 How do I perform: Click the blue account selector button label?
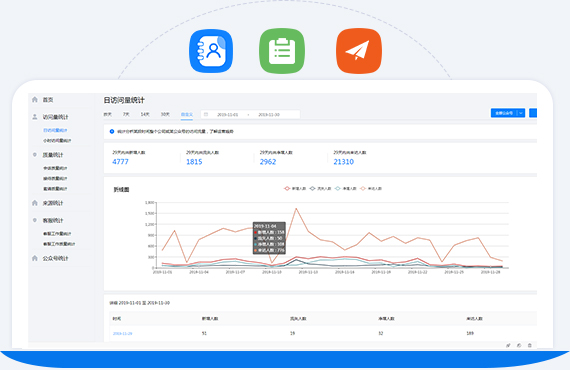[504, 113]
